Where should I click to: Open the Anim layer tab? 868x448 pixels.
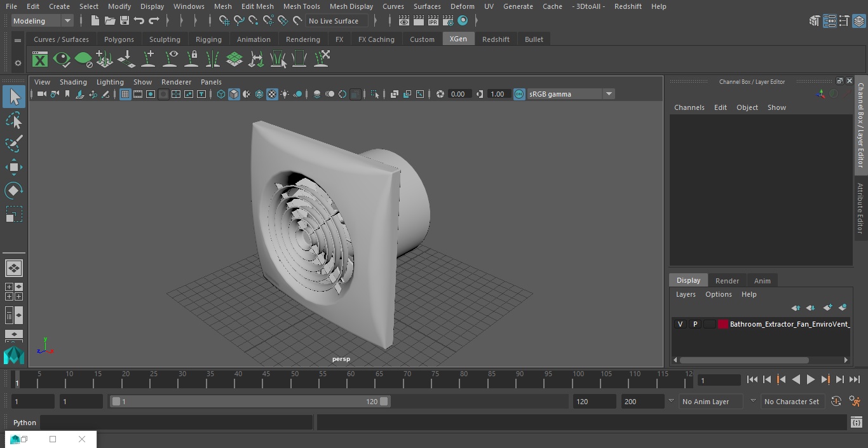(x=762, y=281)
